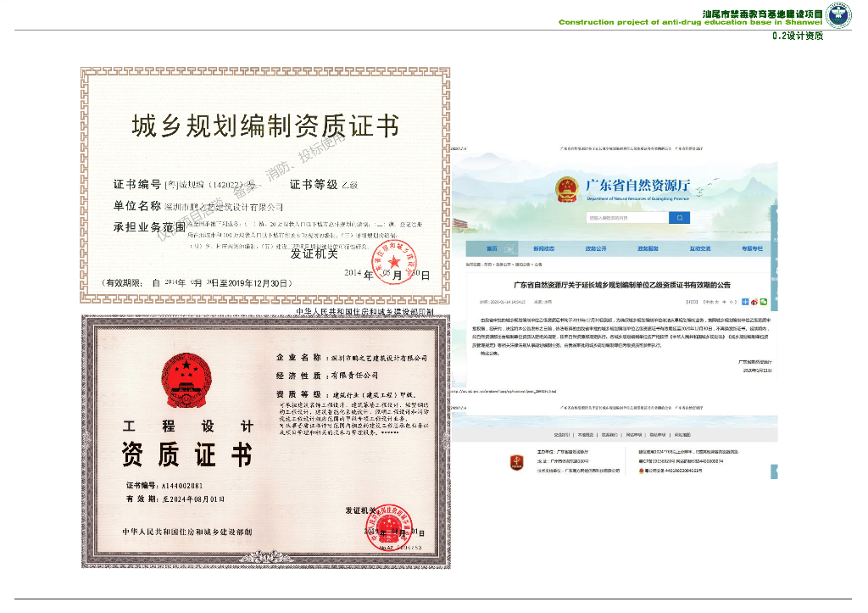
Task: Click the 证书等级 乙级 field
Action: pyautogui.click(x=324, y=184)
